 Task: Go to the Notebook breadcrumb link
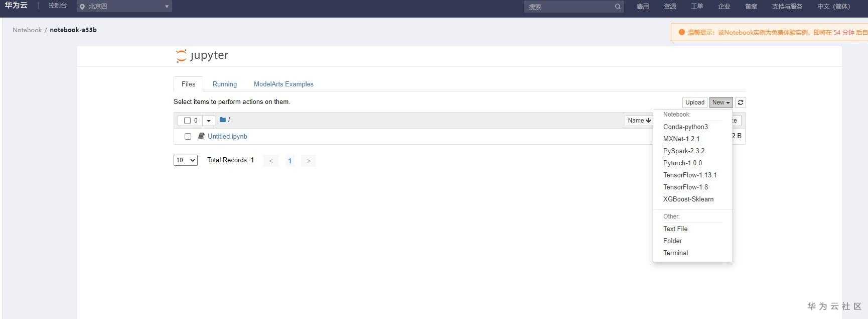[27, 30]
